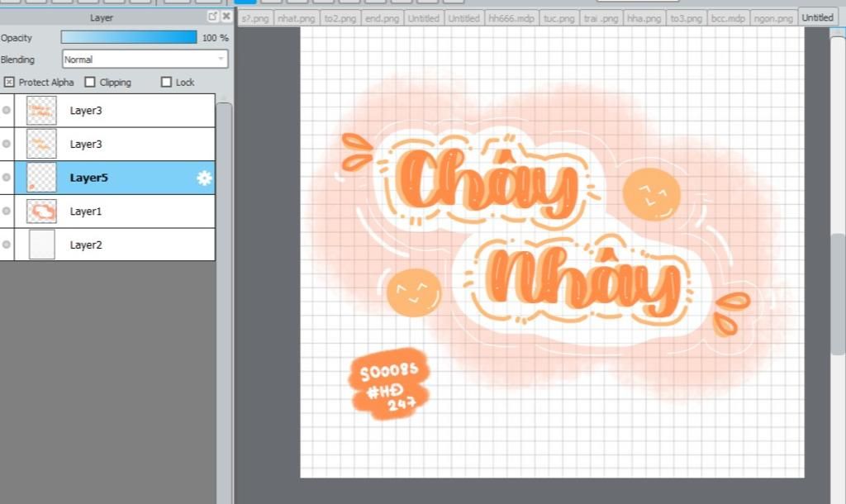Viewport: 846px width, 504px height.
Task: Click the Layer5 layer name
Action: 89,178
